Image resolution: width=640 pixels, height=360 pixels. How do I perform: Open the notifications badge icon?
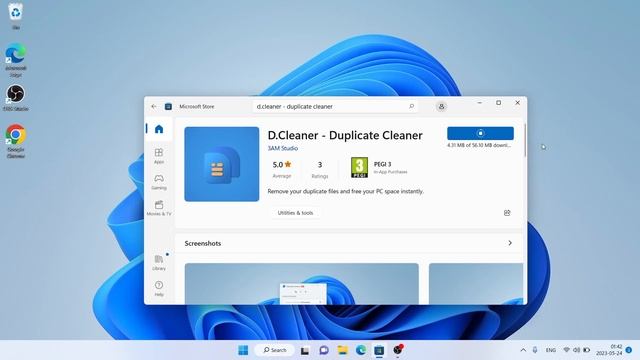click(x=629, y=350)
